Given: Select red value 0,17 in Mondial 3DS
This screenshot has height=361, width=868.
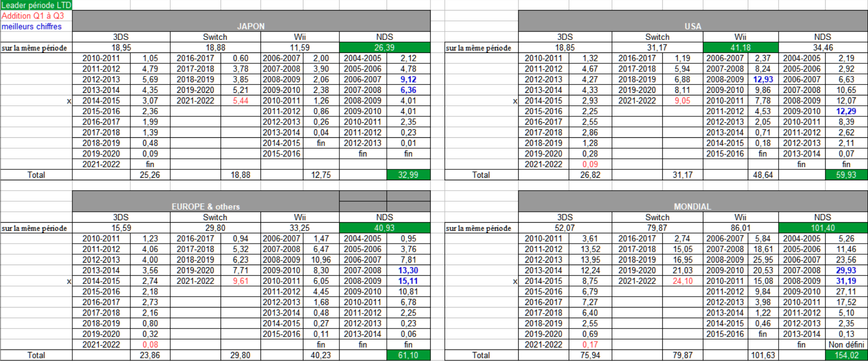Looking at the screenshot, I should click(590, 345).
